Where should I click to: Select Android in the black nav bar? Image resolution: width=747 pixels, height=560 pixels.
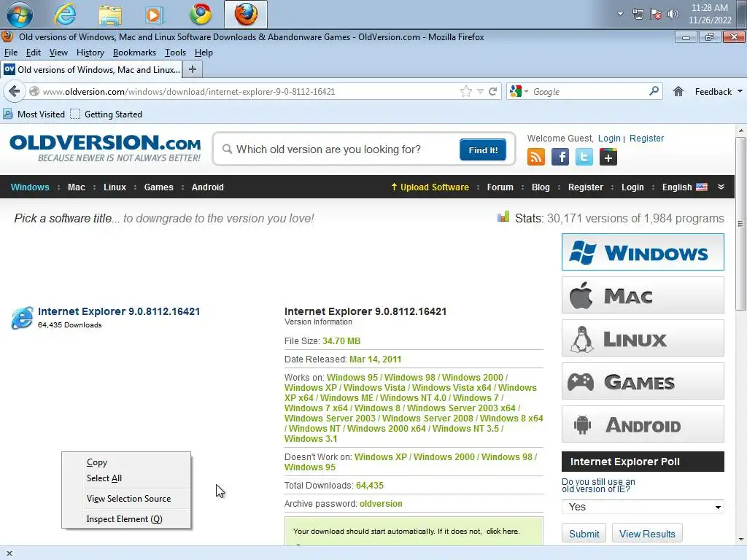coord(208,187)
